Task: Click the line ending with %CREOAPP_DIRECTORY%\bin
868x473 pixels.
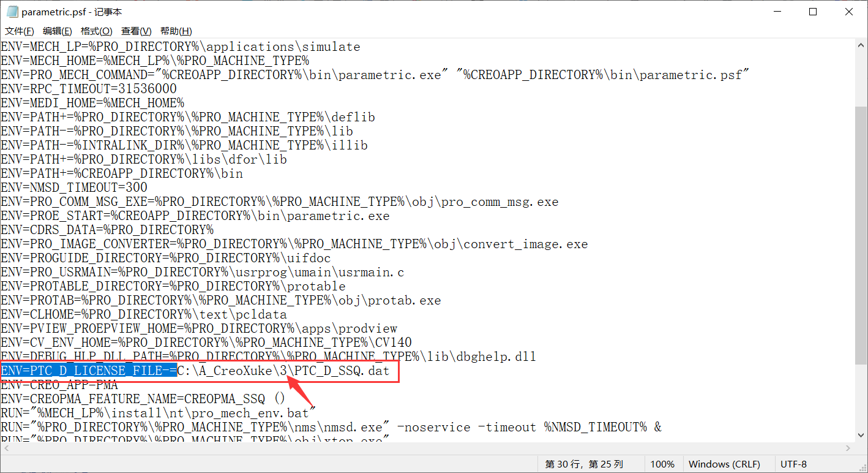Action: click(122, 173)
